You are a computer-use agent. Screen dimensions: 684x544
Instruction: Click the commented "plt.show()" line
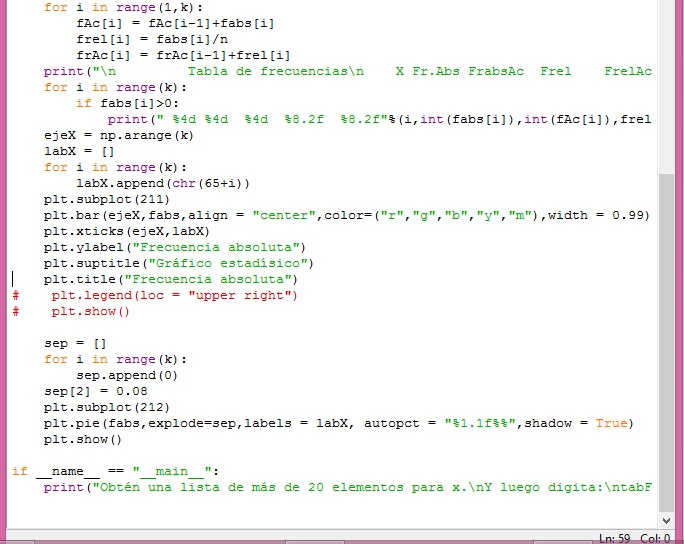71,311
